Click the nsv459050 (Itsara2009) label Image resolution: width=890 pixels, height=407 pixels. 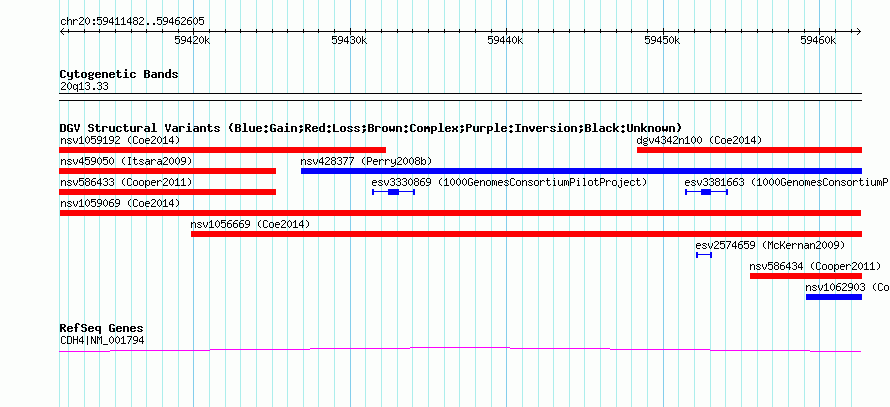click(126, 161)
